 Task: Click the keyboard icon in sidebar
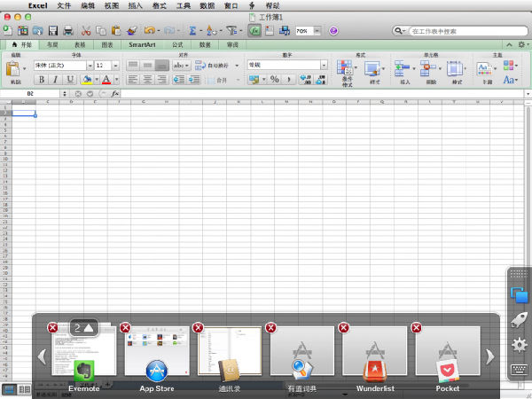(x=520, y=371)
